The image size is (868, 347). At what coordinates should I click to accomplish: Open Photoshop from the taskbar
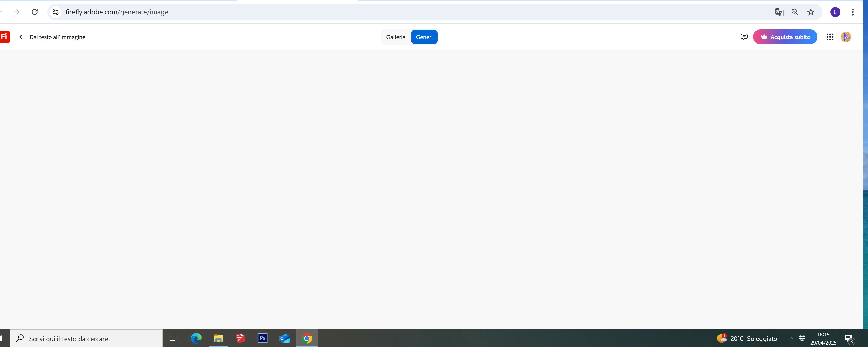pyautogui.click(x=262, y=338)
